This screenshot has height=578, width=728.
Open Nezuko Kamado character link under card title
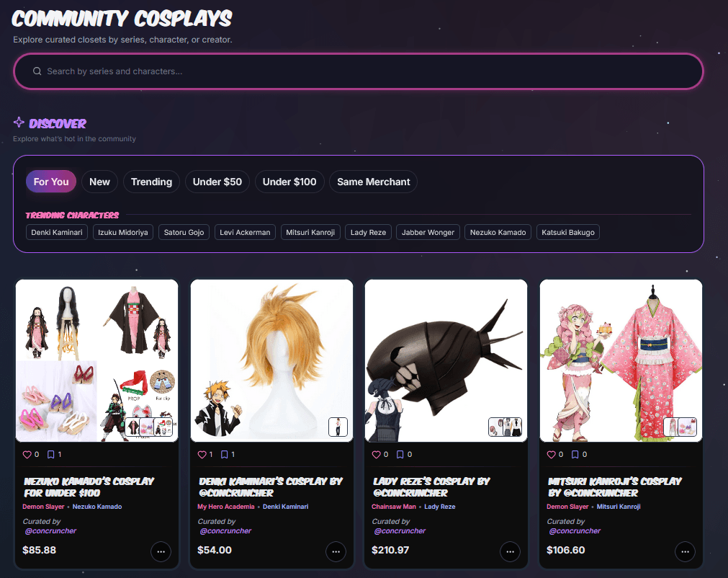(97, 507)
